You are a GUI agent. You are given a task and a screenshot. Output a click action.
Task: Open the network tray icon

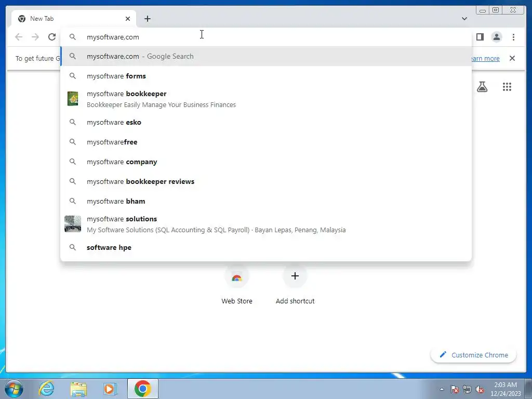467,389
